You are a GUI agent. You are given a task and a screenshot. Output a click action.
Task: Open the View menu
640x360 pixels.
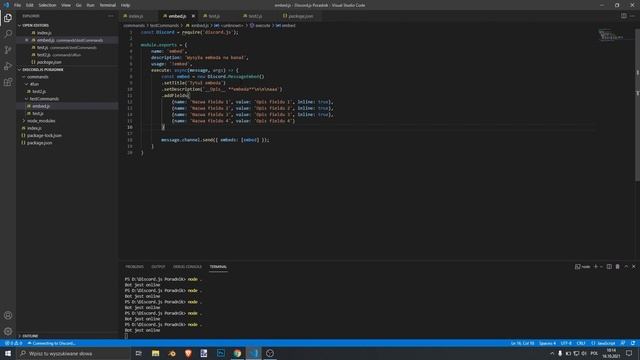[66, 5]
